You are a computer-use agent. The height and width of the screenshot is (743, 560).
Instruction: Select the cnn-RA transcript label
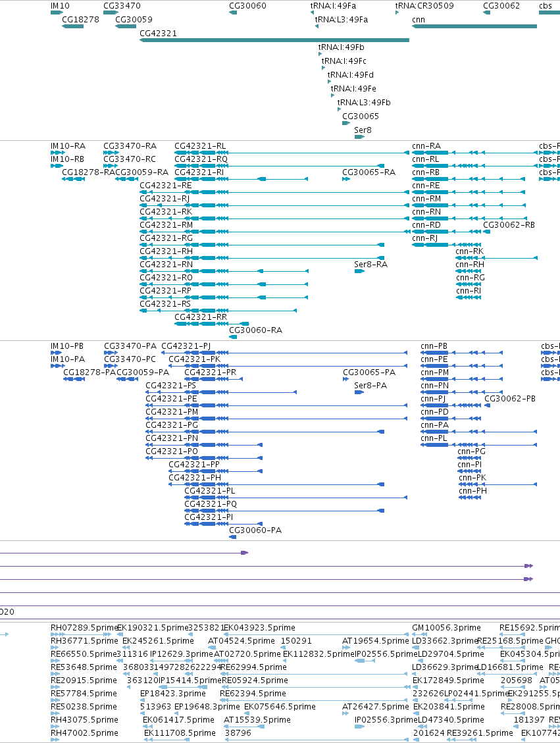(426, 145)
